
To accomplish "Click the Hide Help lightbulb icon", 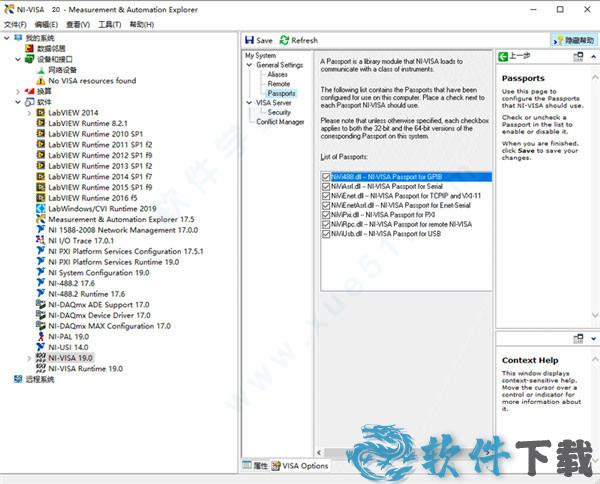I will coord(558,41).
